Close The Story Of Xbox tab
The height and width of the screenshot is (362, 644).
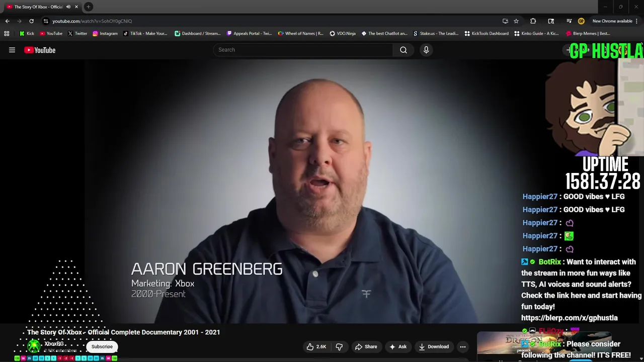pos(76,7)
